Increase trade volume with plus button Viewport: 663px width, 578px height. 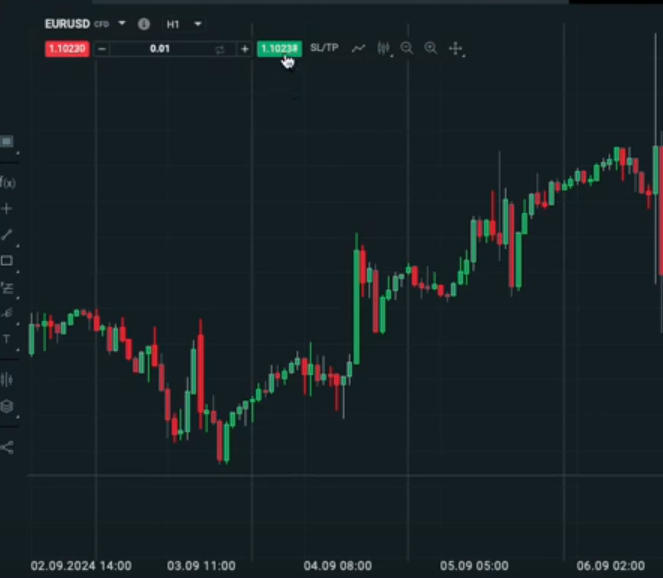pos(244,48)
